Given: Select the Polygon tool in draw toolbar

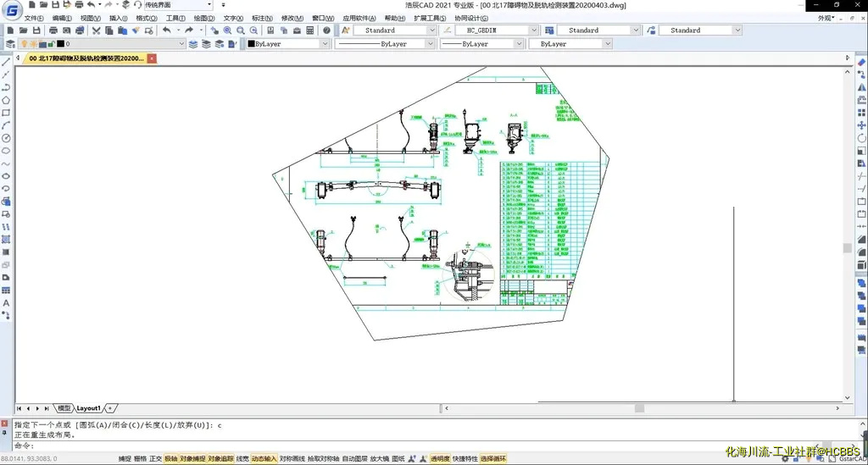Looking at the screenshot, I should (6, 100).
